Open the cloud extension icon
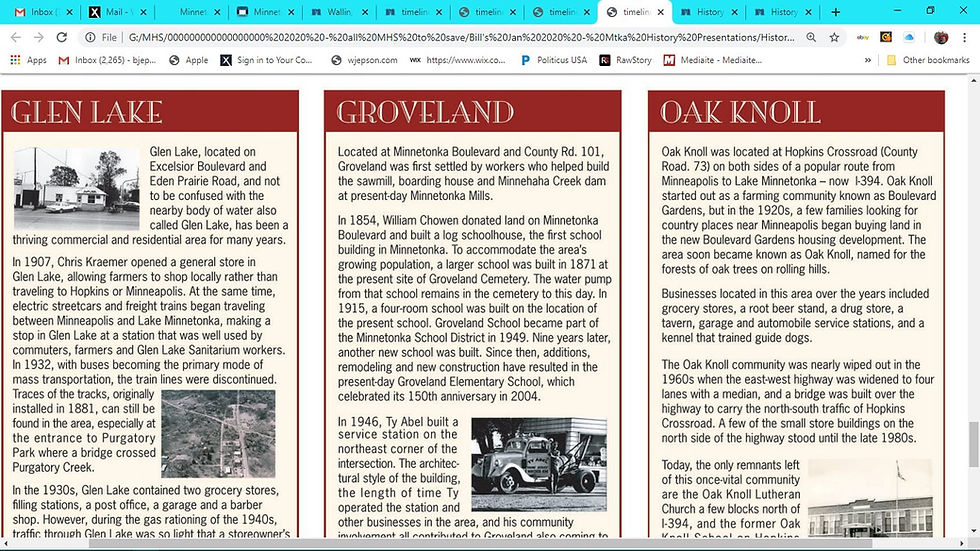The width and height of the screenshot is (980, 551). (x=909, y=37)
